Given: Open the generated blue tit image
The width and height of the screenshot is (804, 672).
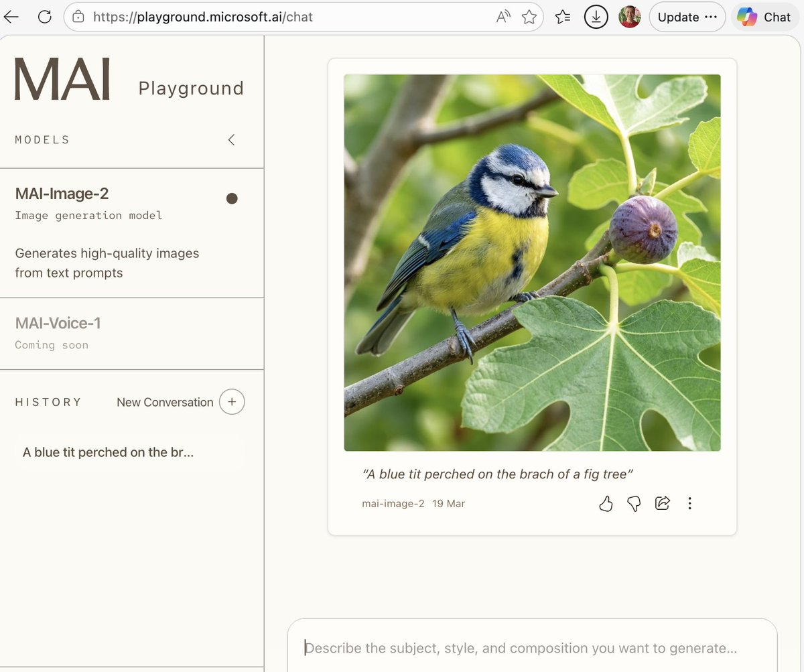Looking at the screenshot, I should (x=532, y=263).
